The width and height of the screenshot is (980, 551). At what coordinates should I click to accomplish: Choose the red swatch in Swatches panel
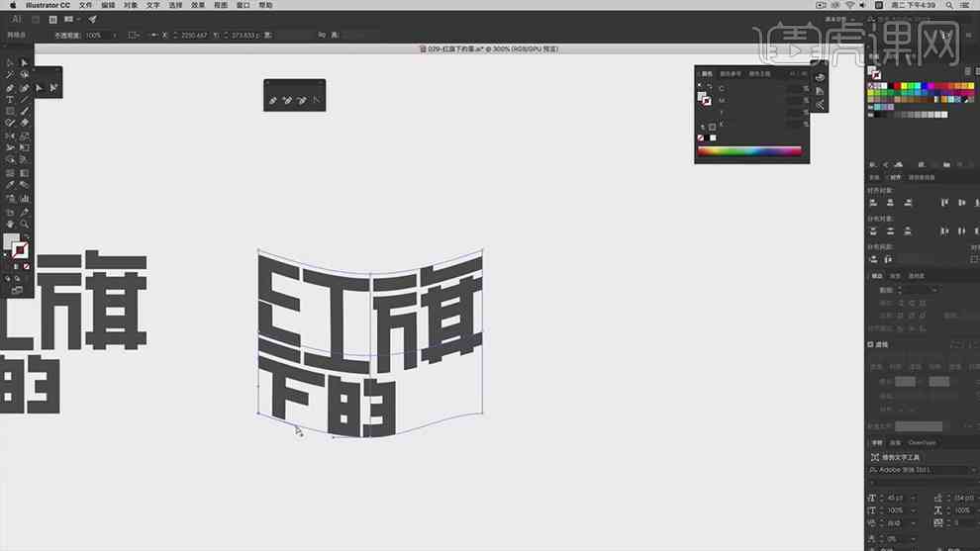tap(897, 86)
